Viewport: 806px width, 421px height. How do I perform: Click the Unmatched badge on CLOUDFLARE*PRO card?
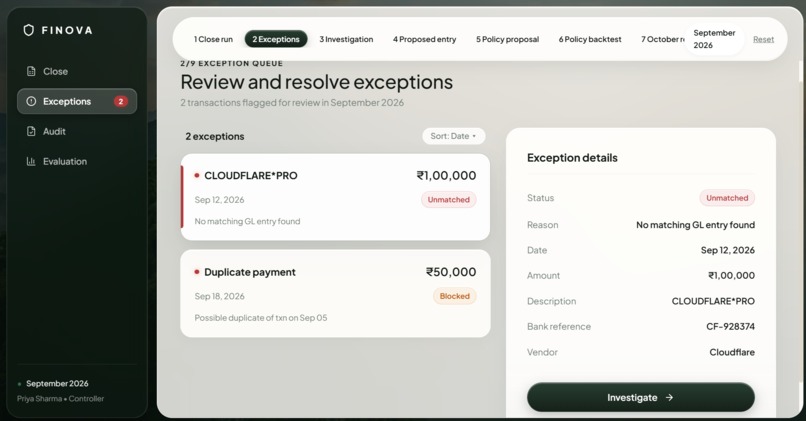click(449, 199)
